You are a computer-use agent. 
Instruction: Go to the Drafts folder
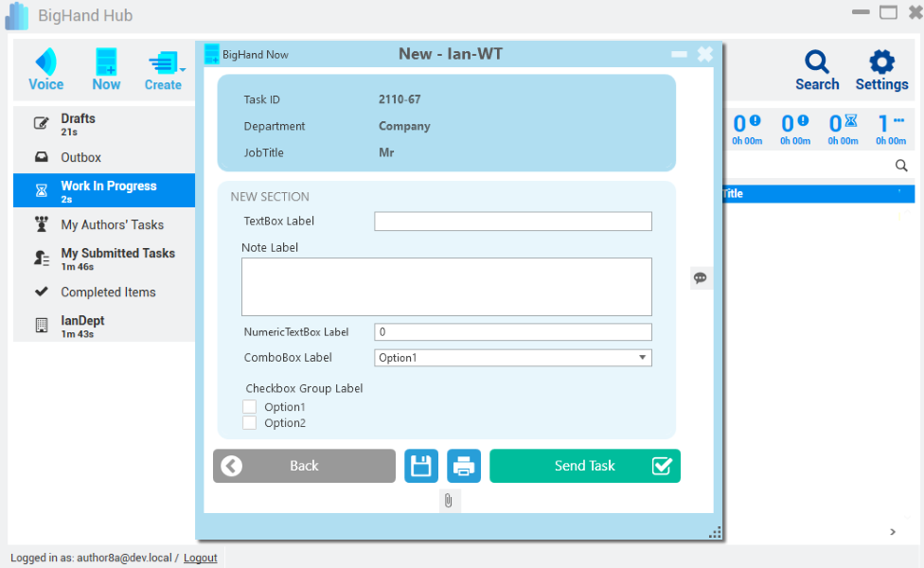click(x=104, y=124)
